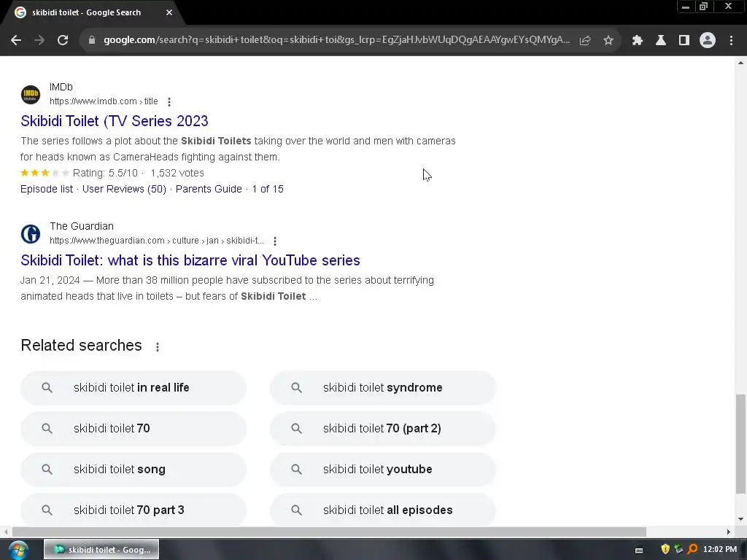Reload the current page
This screenshot has height=560, width=747.
(63, 40)
